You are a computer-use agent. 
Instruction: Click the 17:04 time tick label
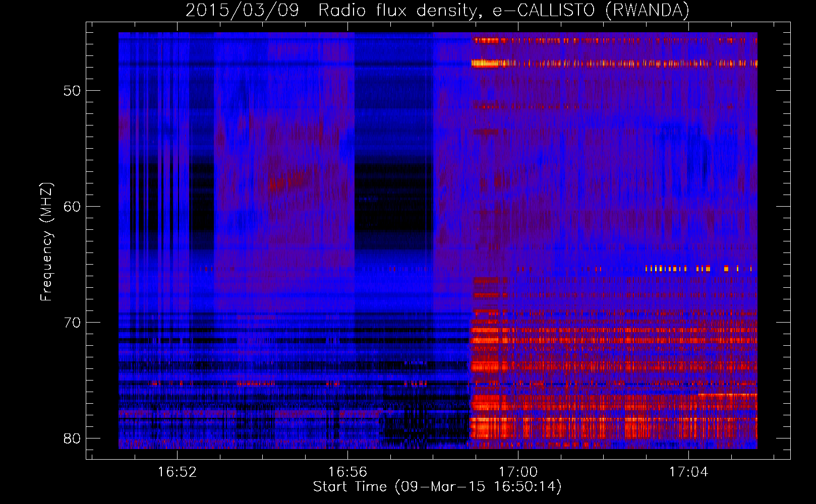[x=688, y=472]
